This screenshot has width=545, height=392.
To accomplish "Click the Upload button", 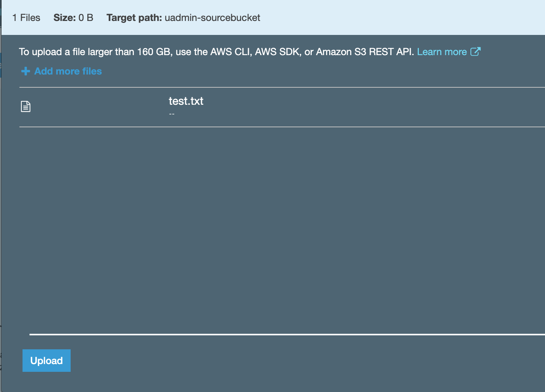I will point(46,361).
